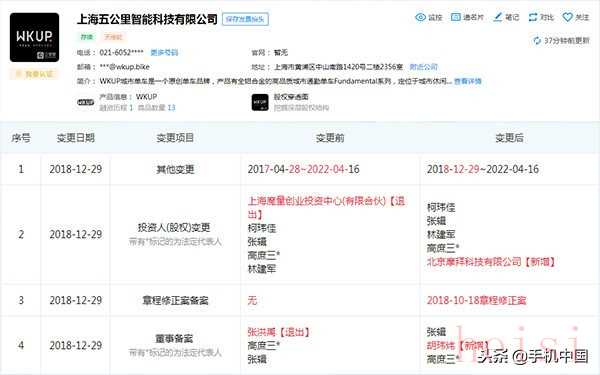Click the 我要认证 badge button

(34, 74)
